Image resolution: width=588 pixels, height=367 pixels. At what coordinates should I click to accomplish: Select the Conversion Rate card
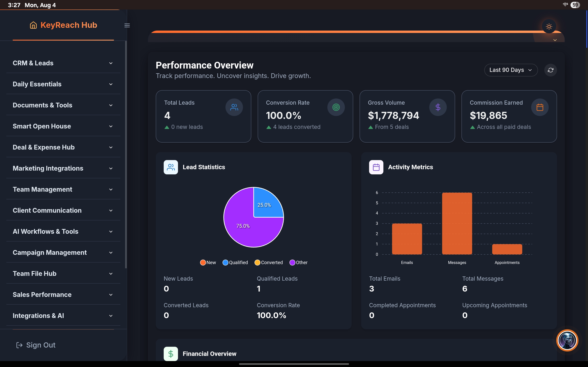click(305, 116)
